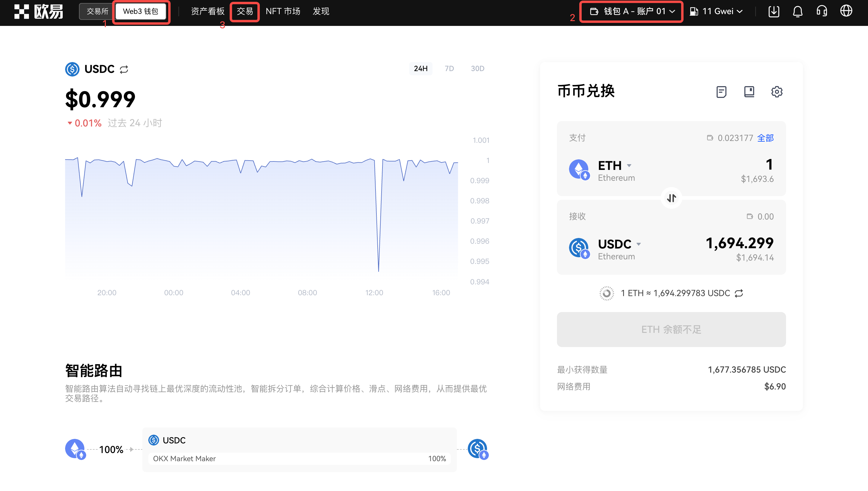Select the 7D chart range
This screenshot has width=868, height=491.
pos(449,69)
